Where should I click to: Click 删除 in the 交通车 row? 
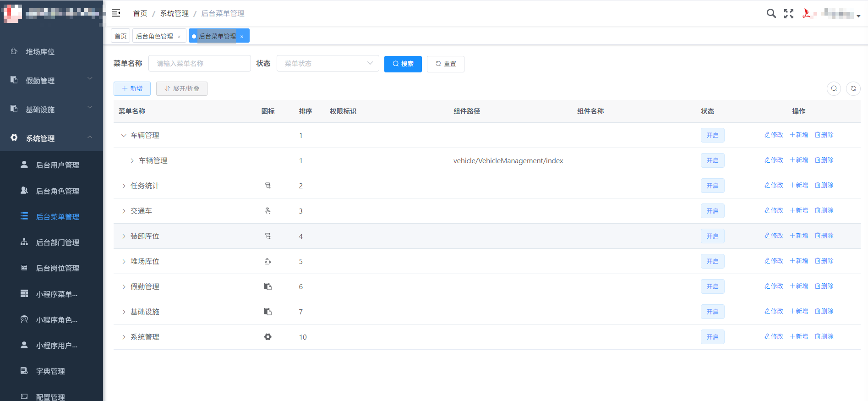coord(824,210)
